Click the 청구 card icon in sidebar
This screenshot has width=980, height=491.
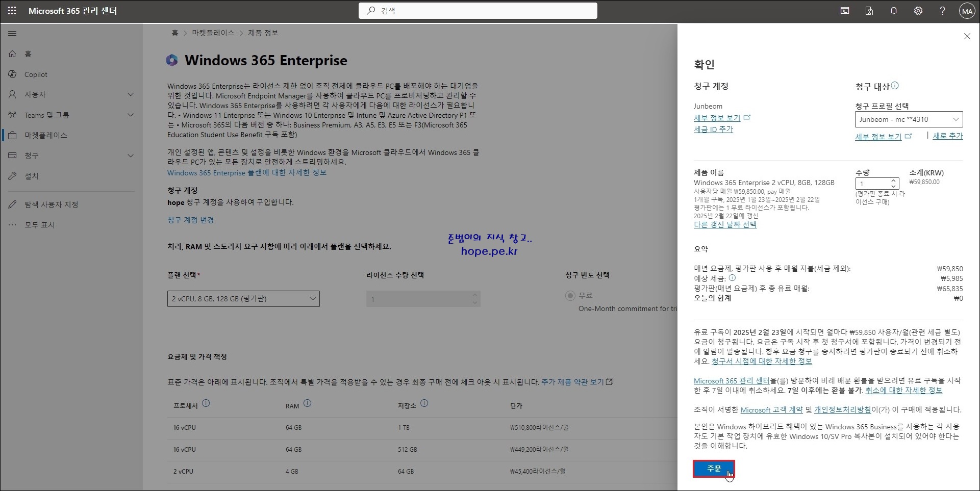(12, 156)
